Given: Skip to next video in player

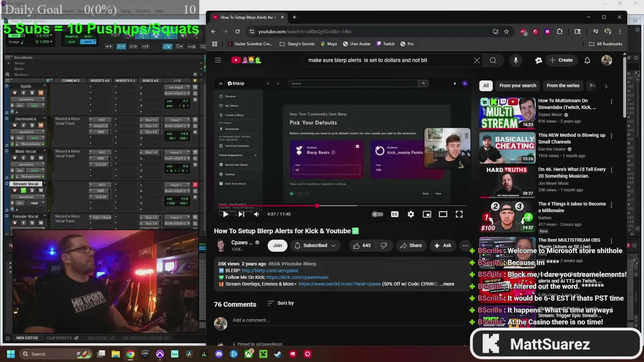Looking at the screenshot, I should coord(241,214).
